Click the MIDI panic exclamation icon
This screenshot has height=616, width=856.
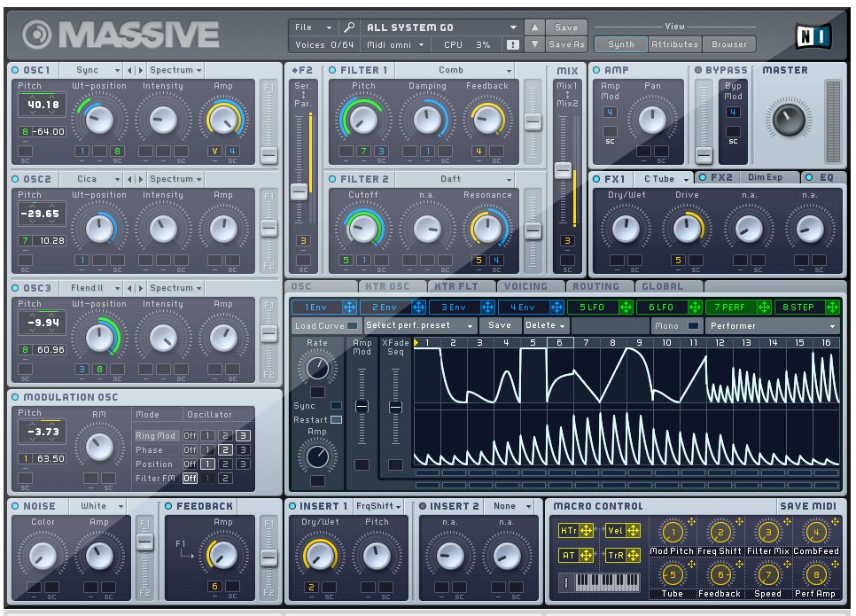pos(512,45)
